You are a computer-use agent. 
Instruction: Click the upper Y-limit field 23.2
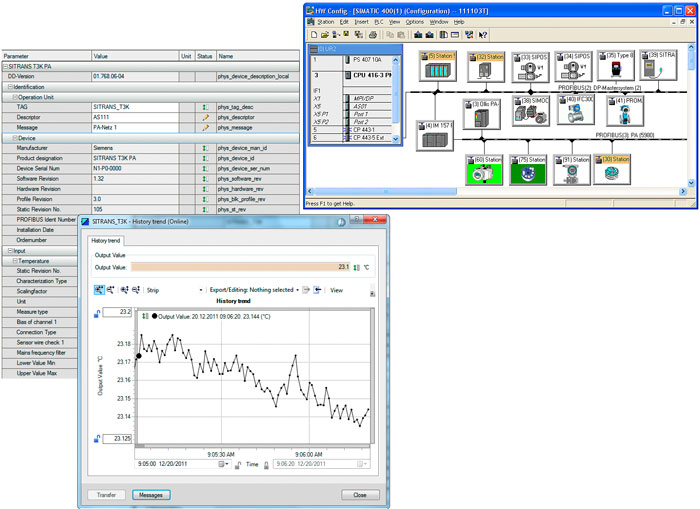(117, 312)
